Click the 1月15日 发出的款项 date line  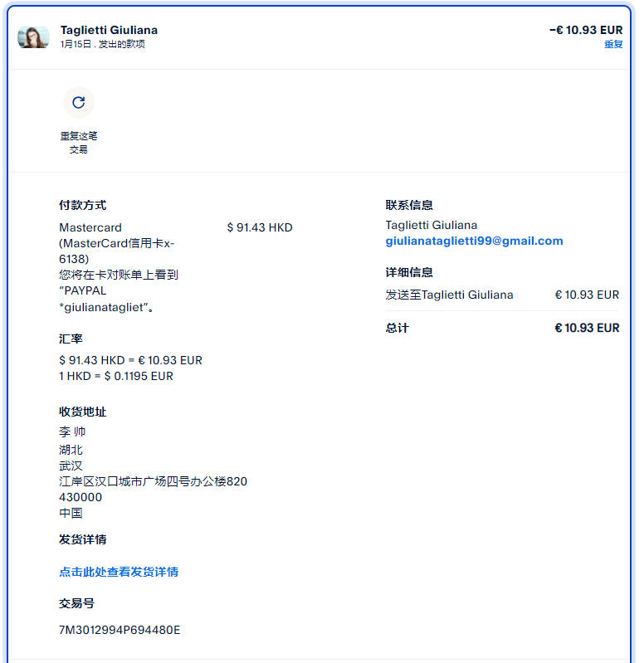pos(102,44)
